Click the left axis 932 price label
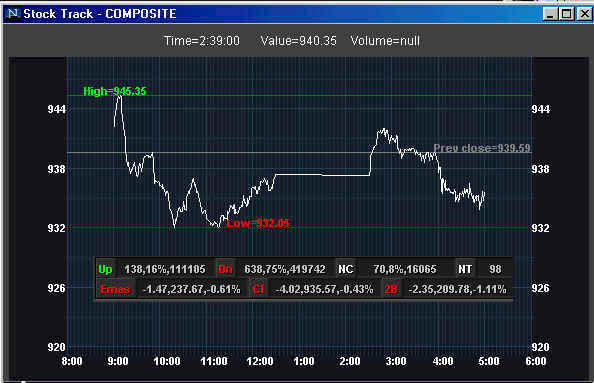The image size is (594, 383). tap(56, 228)
